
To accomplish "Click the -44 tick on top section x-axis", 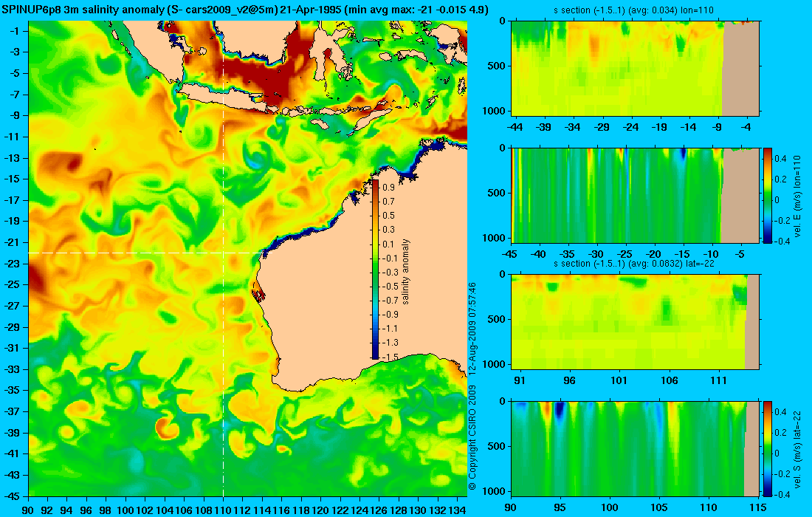I will [x=515, y=127].
